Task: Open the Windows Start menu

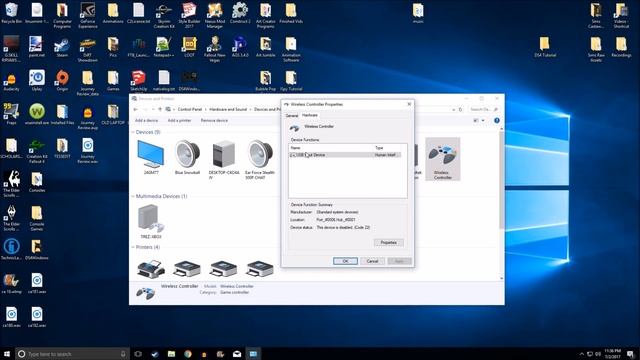Action: pyautogui.click(x=7, y=353)
